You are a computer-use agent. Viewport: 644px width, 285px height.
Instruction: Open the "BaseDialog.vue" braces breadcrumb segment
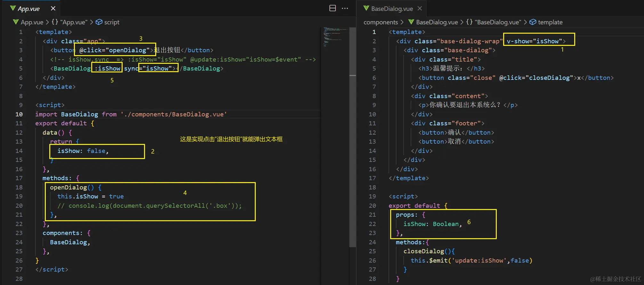point(494,22)
